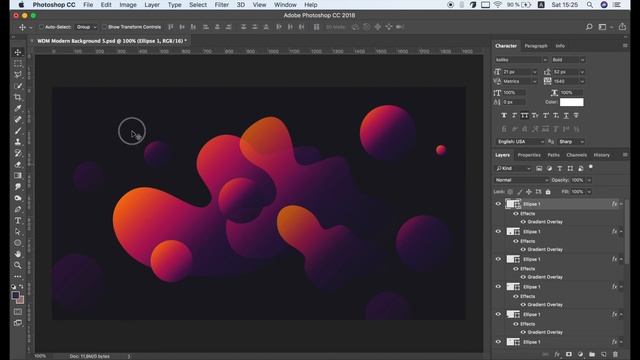Toggle the type layer filter in the Layers panel
640x360 pixels.
point(560,168)
